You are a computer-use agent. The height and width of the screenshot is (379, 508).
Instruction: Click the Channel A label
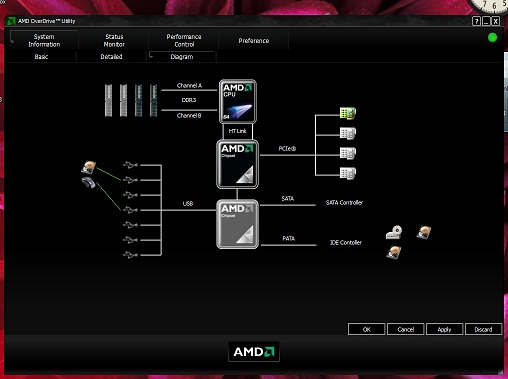(189, 86)
